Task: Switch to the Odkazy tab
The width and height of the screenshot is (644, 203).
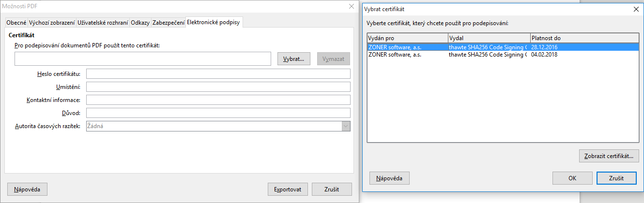Action: click(x=140, y=22)
